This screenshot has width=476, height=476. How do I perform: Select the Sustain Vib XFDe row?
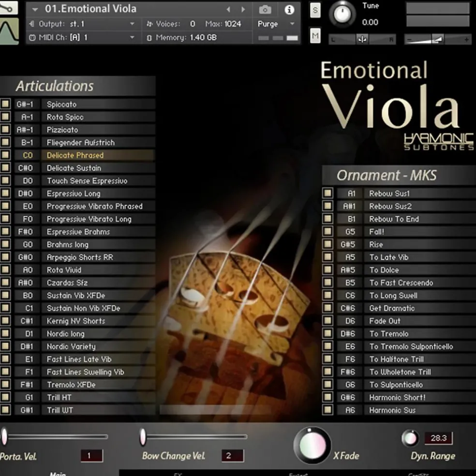click(x=98, y=296)
